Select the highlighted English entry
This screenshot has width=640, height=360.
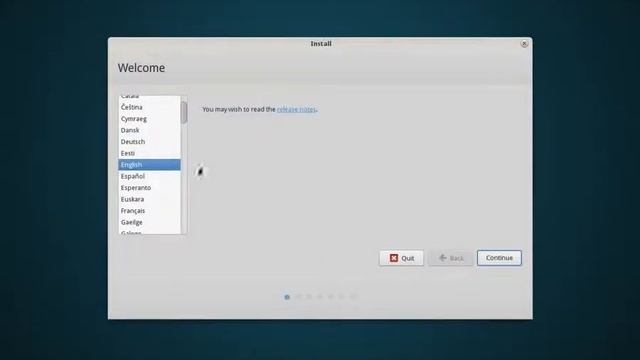click(x=149, y=164)
